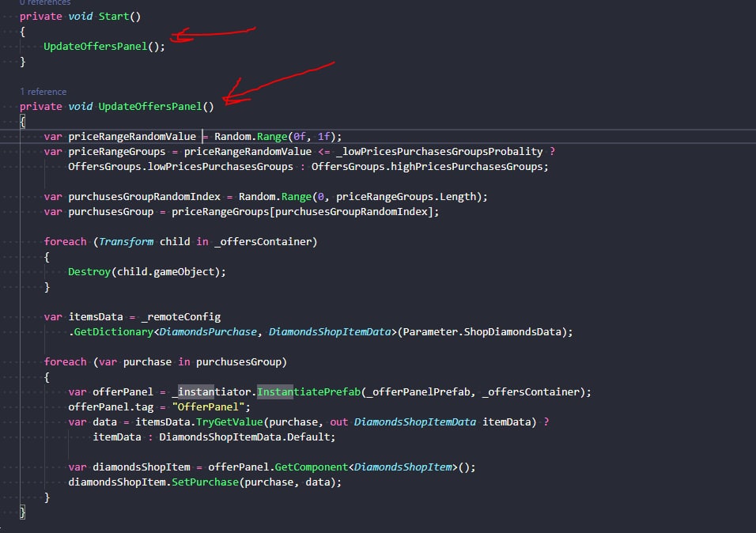Viewport: 756px width, 533px height.
Task: Click the SetPurchase method name
Action: [205, 482]
